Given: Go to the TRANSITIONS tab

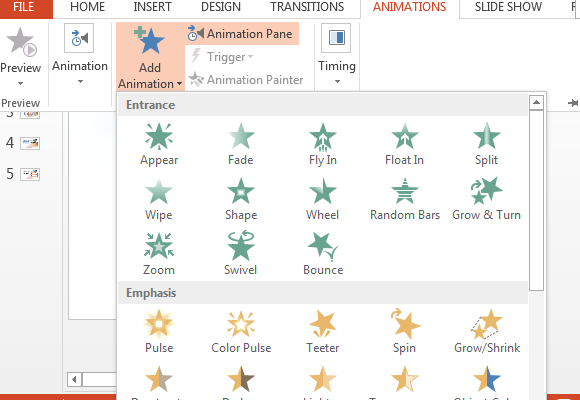Looking at the screenshot, I should pyautogui.click(x=307, y=7).
